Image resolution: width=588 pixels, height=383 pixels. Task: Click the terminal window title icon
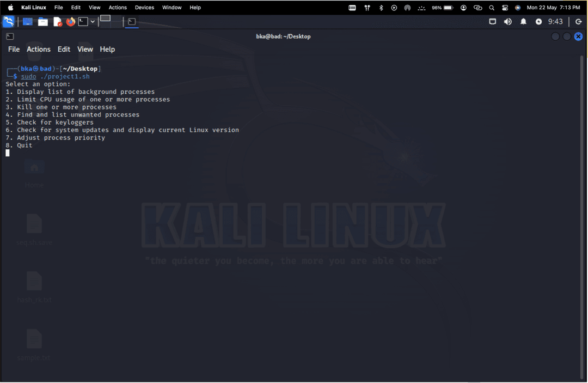click(10, 37)
